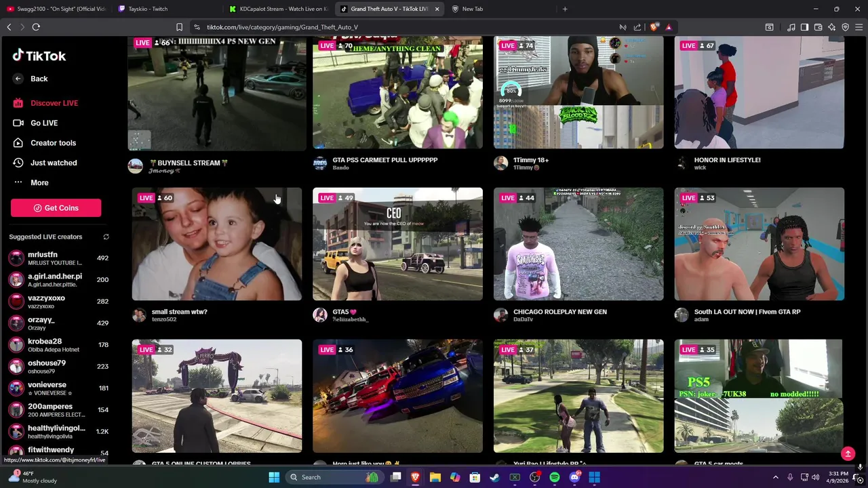Open live stream with 37 viewers
This screenshot has height=488, width=868.
pos(578,396)
